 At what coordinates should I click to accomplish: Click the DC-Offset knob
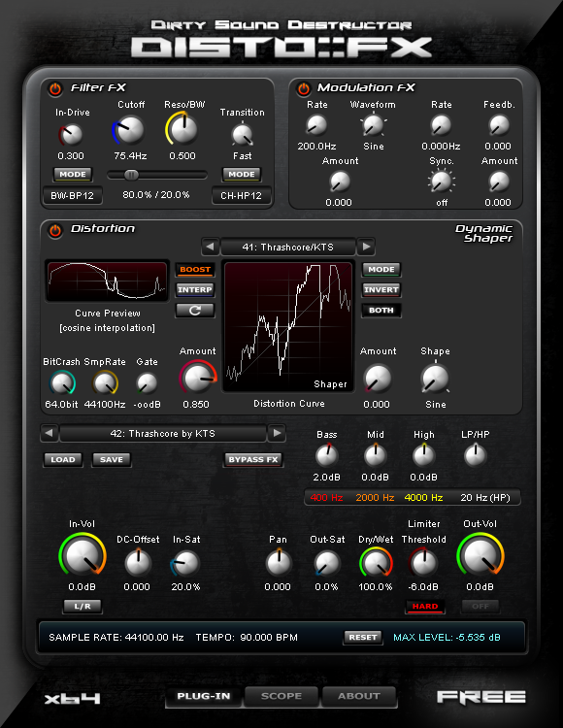[138, 562]
